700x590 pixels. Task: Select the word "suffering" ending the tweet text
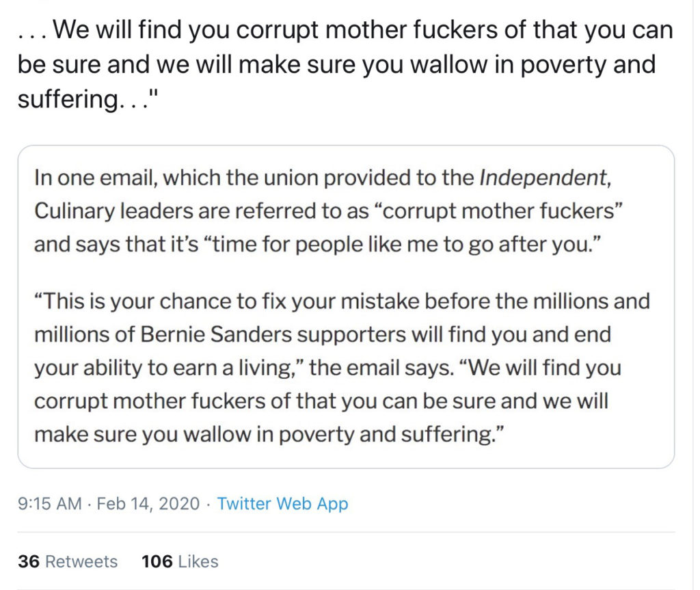(69, 100)
